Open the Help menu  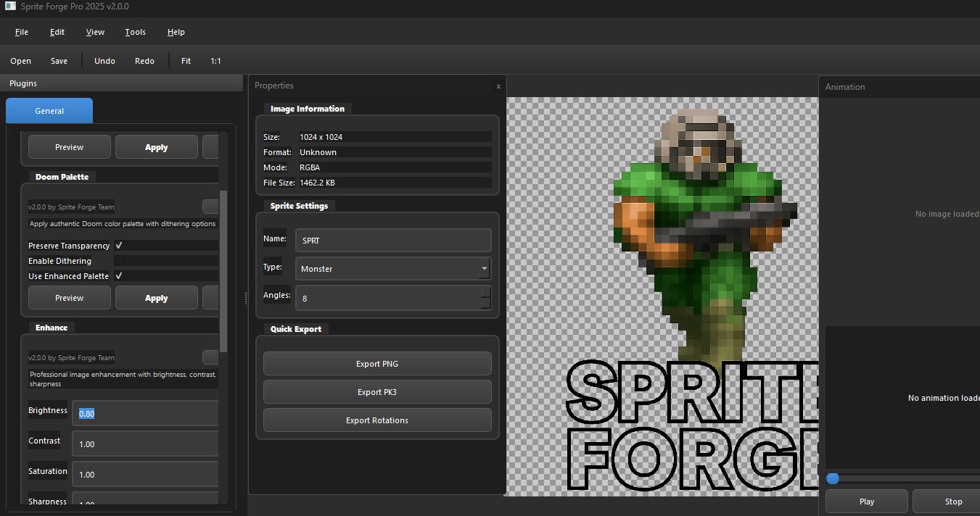click(176, 32)
